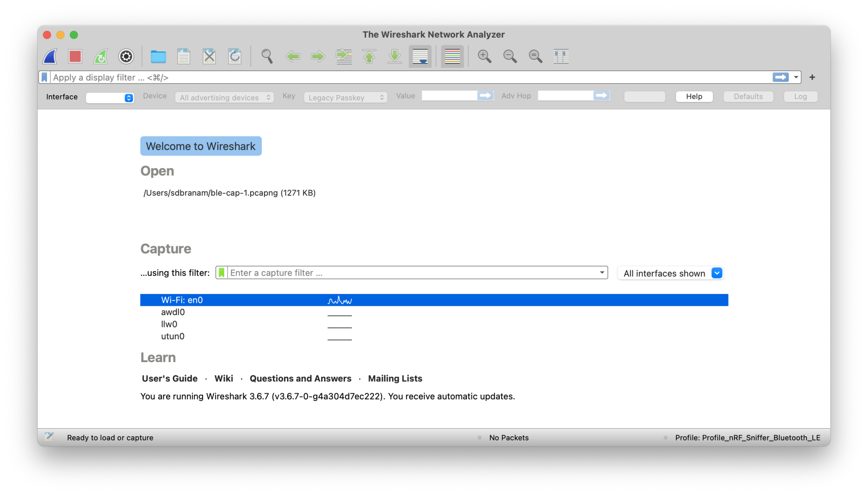
Task: Reload the current capture file
Action: coord(235,56)
